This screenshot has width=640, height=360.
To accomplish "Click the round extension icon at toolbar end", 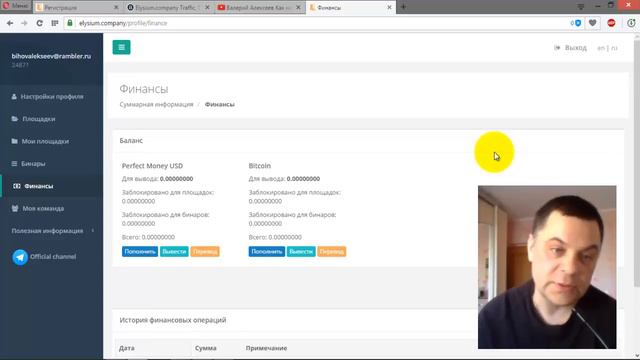I will [x=631, y=23].
